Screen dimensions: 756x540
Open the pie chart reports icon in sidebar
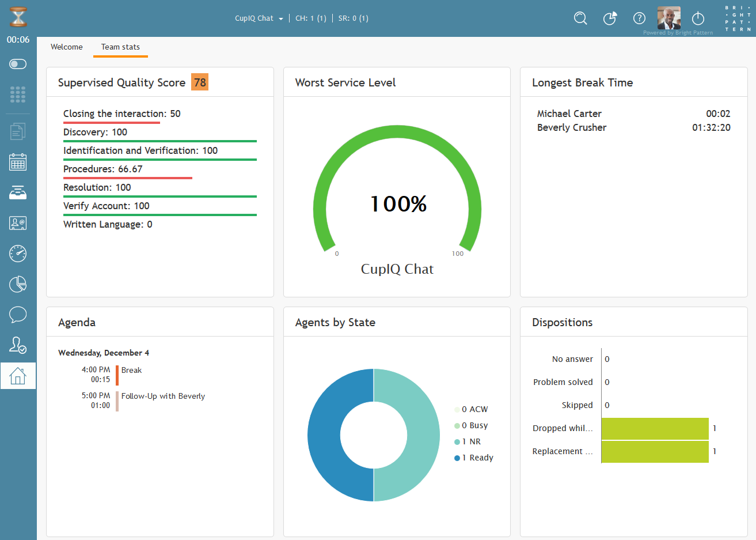tap(18, 284)
